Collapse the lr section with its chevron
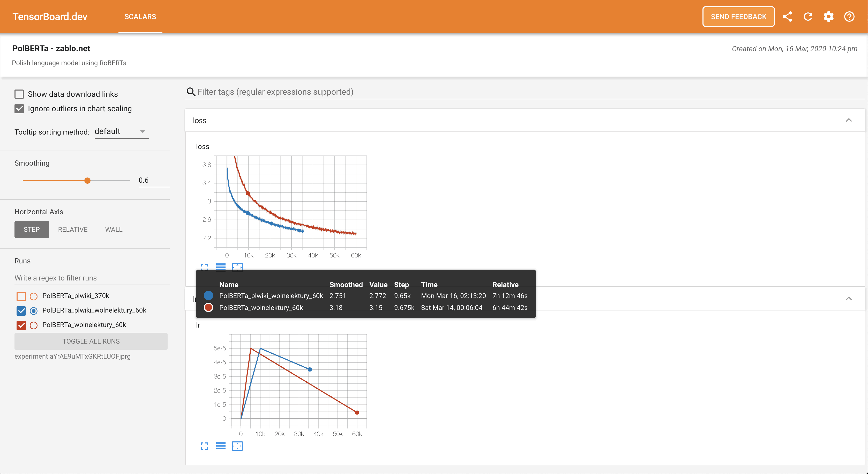 pyautogui.click(x=849, y=298)
